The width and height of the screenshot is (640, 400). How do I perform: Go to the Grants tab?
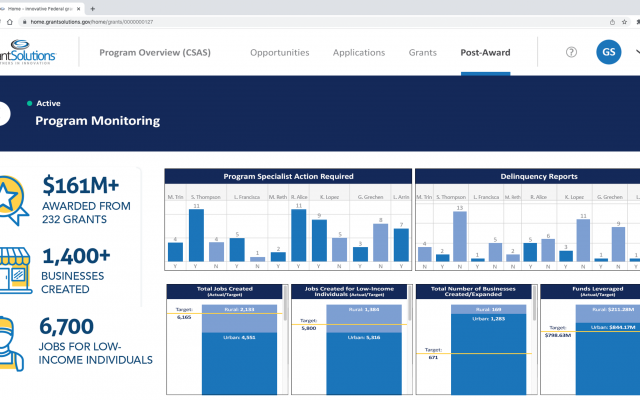(422, 52)
